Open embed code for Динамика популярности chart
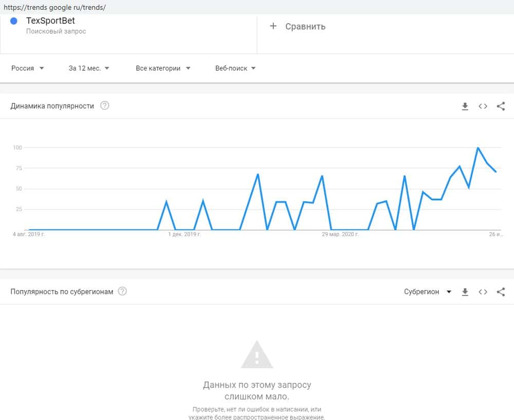 click(483, 106)
